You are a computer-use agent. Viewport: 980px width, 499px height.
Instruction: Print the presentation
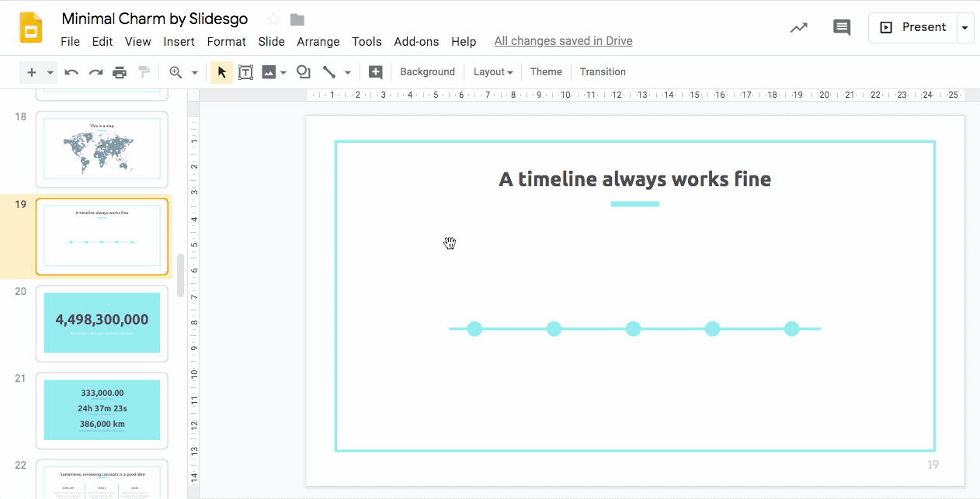coord(120,72)
